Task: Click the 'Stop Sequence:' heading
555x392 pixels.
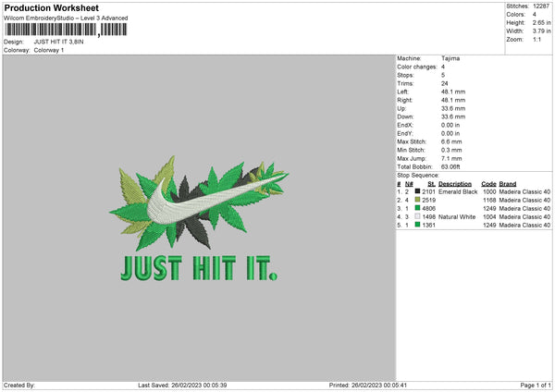Action: [x=418, y=176]
